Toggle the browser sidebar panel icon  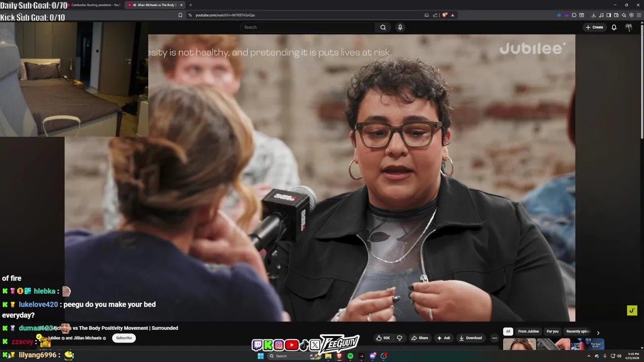pyautogui.click(x=609, y=15)
